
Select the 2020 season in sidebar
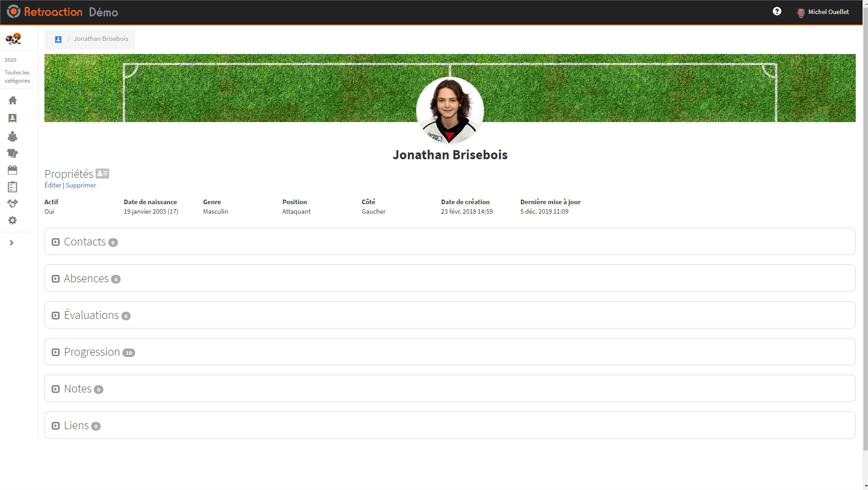[x=10, y=60]
